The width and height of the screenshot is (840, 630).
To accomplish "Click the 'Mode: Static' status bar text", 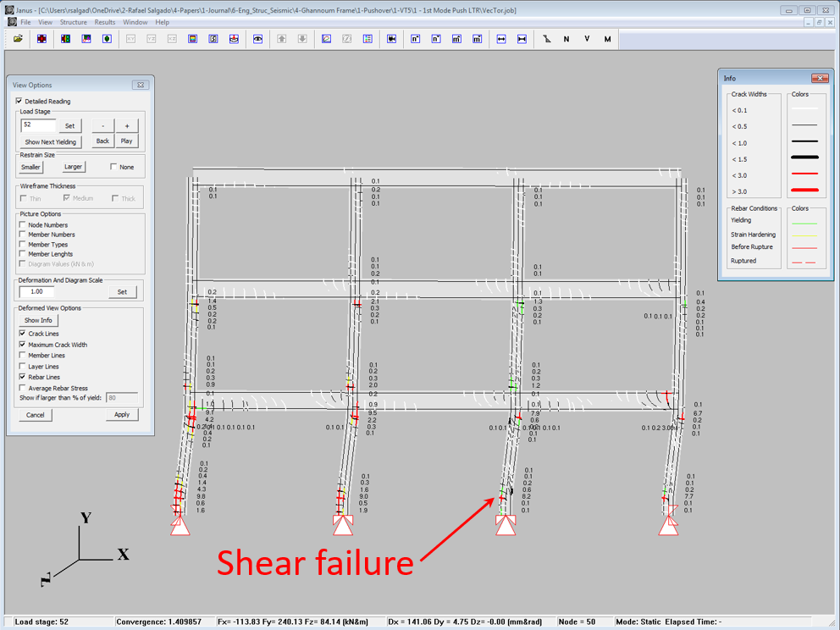I will click(x=638, y=622).
